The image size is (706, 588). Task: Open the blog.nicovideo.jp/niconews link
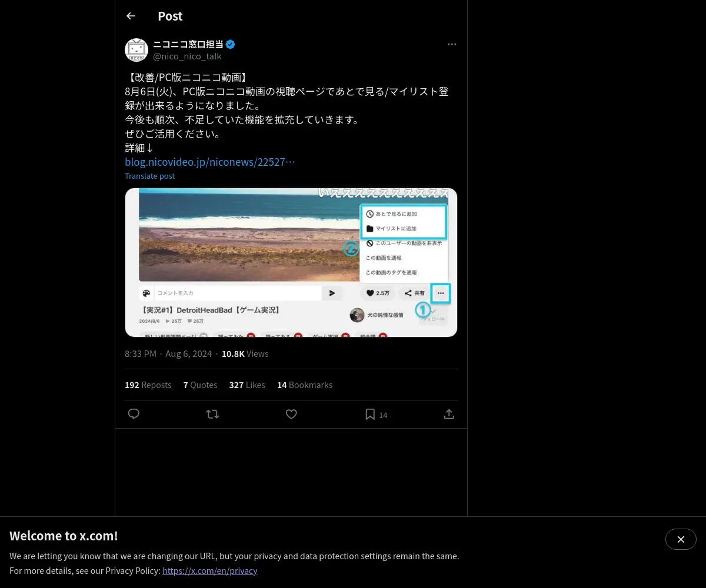[x=209, y=162]
